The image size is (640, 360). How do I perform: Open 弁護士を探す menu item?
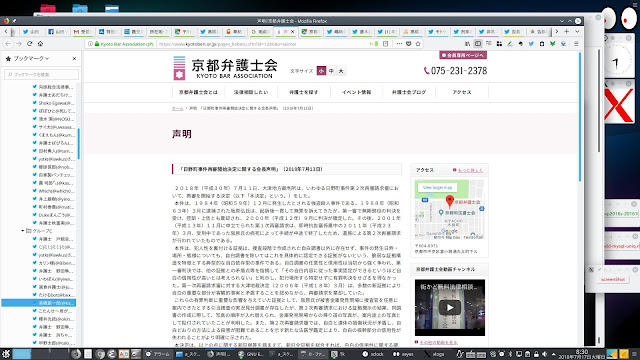click(x=303, y=92)
